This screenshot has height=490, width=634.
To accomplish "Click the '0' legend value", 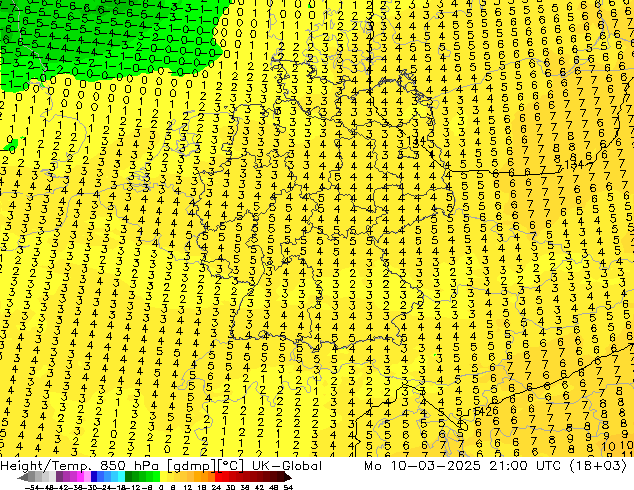I will pyautogui.click(x=161, y=488).
